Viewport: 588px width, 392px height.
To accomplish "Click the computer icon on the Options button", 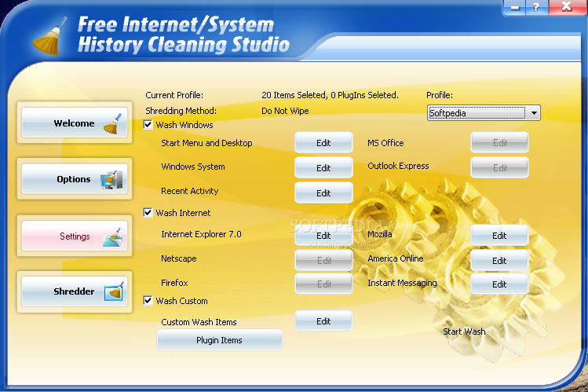I will coord(111,179).
